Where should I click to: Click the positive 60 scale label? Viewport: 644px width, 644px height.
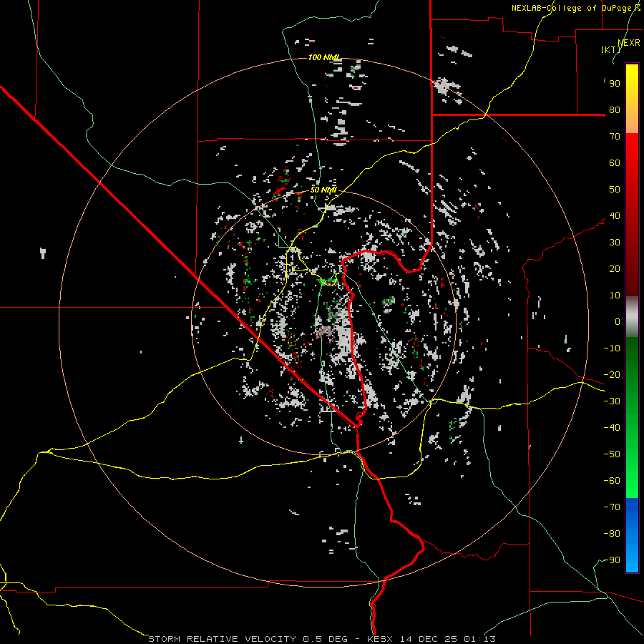[615, 163]
